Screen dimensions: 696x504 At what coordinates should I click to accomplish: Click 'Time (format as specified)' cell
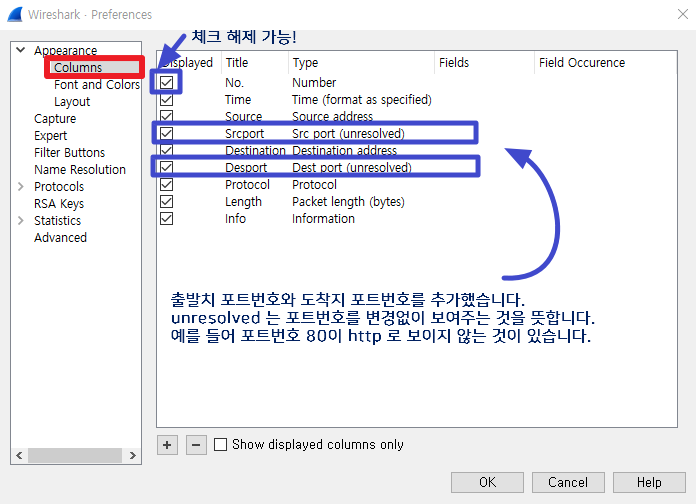(362, 99)
